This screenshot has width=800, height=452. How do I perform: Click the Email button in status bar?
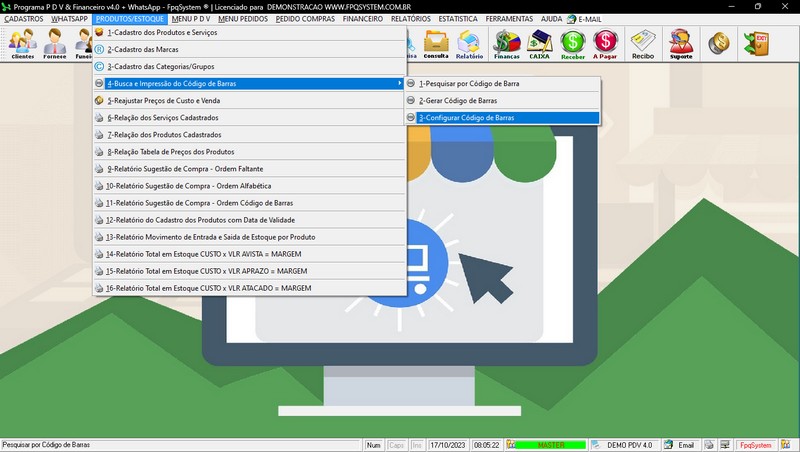pos(680,445)
